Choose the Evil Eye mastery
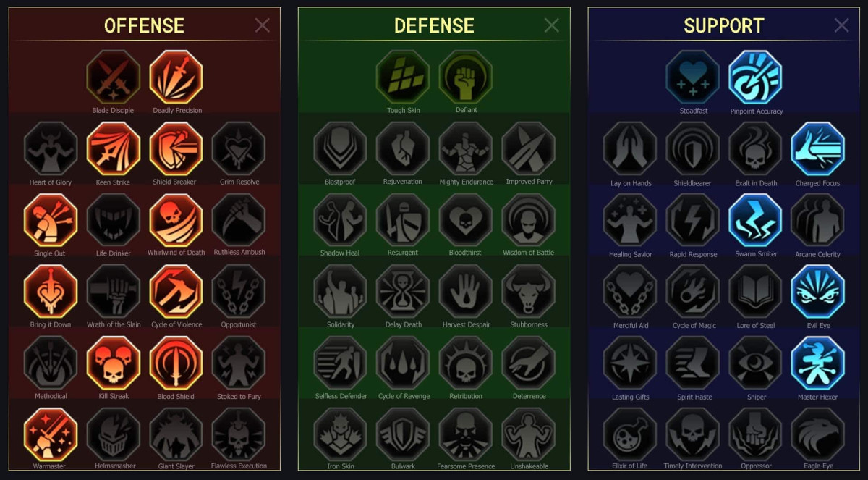This screenshot has height=480, width=868. (818, 291)
